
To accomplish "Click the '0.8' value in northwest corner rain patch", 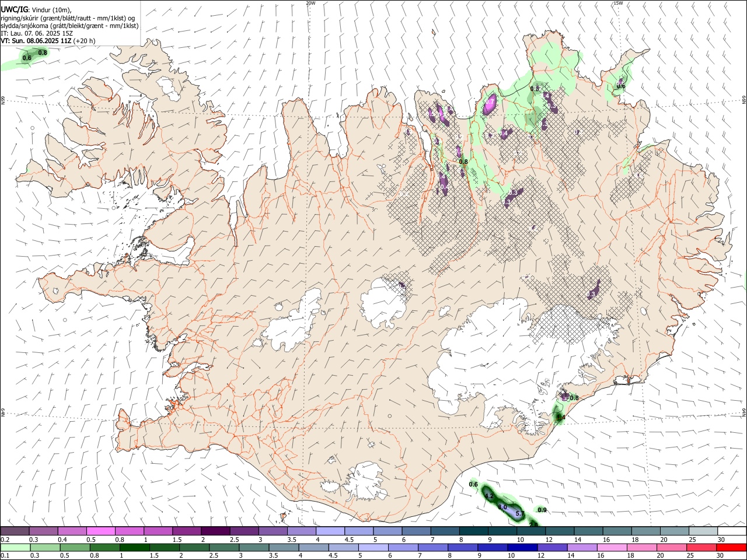I will pos(43,53).
